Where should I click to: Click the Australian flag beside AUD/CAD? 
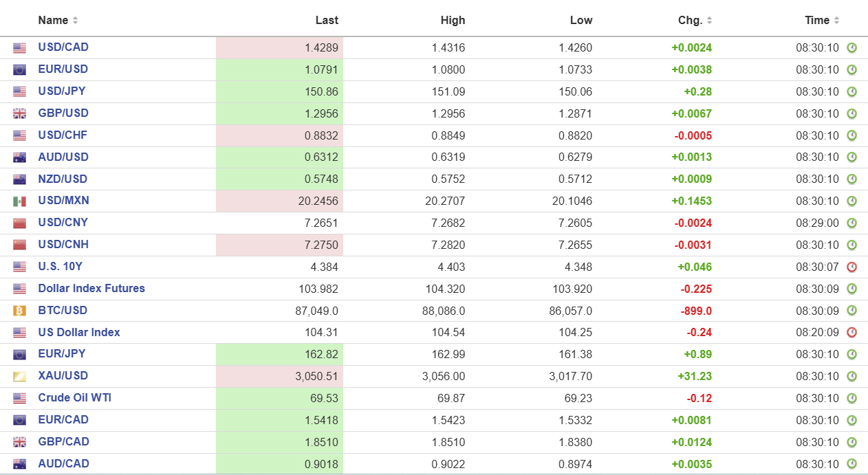click(19, 464)
